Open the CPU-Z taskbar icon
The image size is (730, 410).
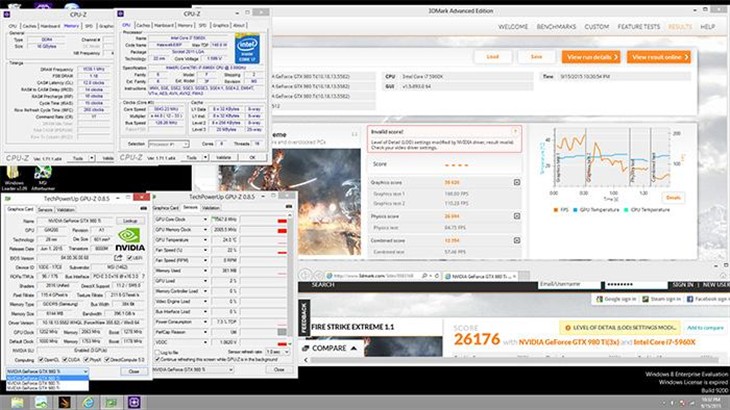pyautogui.click(x=134, y=402)
